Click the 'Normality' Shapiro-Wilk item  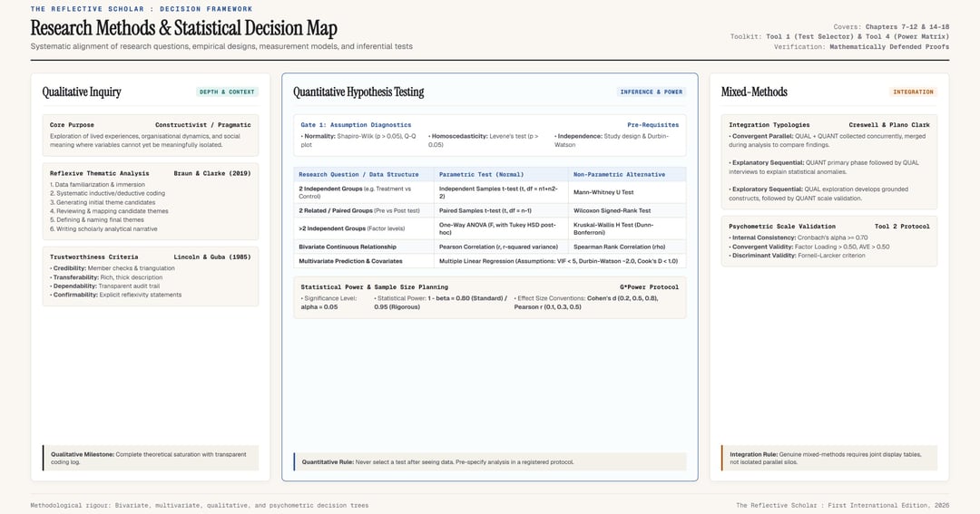click(358, 141)
